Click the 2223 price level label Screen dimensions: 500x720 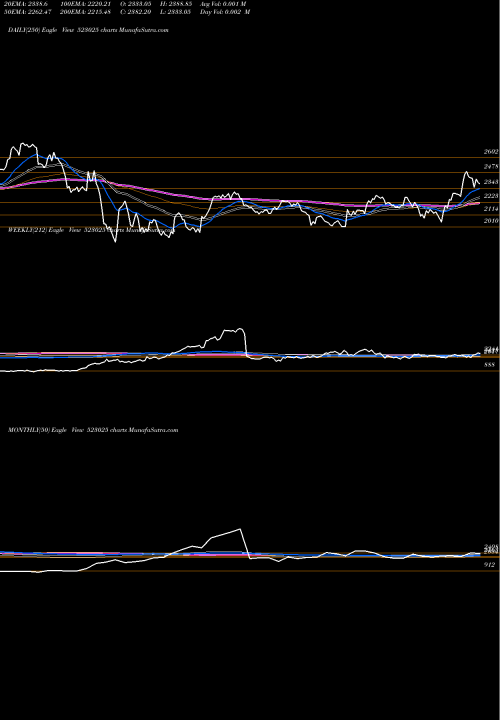[x=491, y=196]
